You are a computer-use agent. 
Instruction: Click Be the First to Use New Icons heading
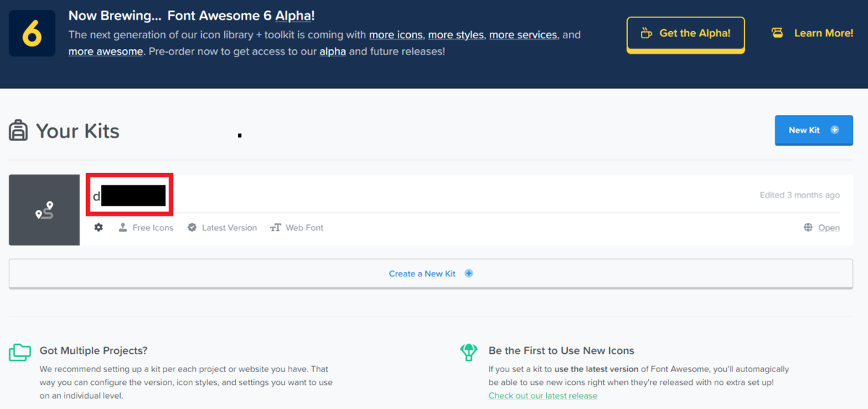[561, 350]
